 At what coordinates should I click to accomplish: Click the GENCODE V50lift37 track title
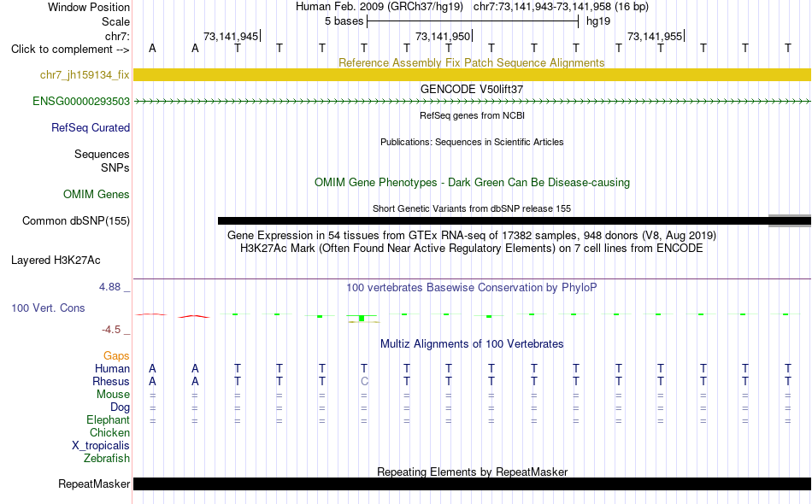coord(471,90)
